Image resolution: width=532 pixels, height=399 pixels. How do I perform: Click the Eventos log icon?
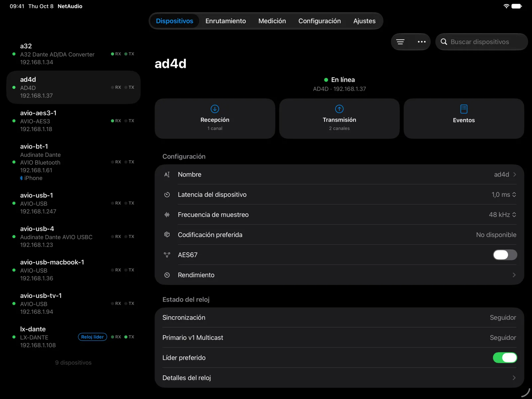pyautogui.click(x=464, y=109)
